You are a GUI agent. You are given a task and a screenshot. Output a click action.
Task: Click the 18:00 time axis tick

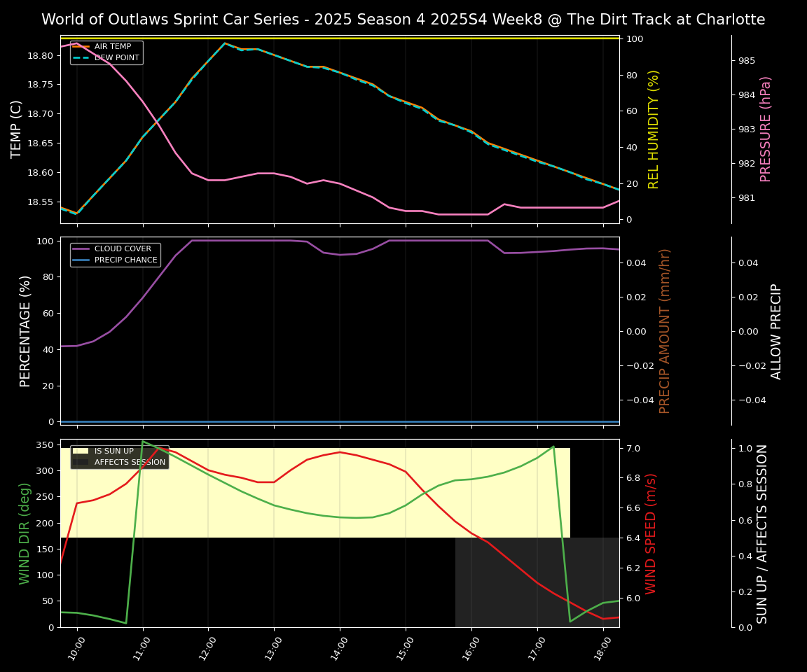tap(602, 645)
